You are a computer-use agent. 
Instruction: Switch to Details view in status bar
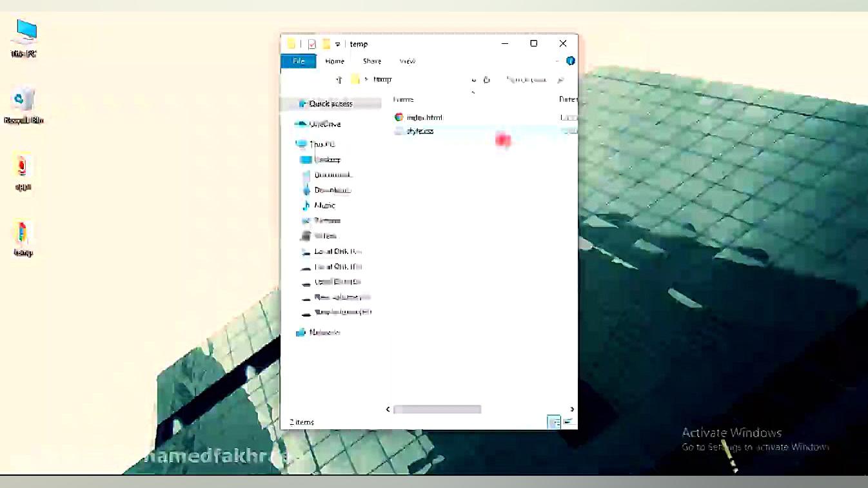tap(554, 422)
